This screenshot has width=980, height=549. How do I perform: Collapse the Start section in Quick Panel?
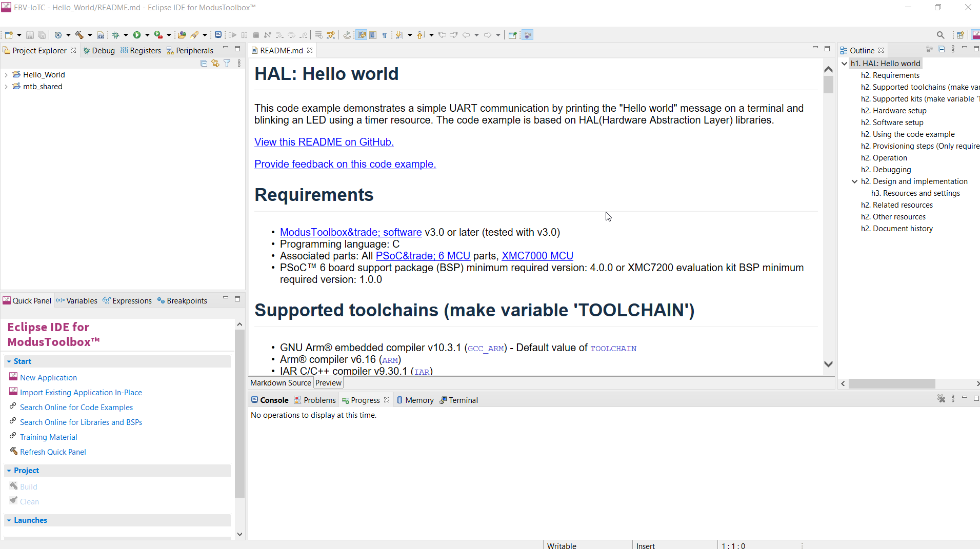(x=9, y=361)
